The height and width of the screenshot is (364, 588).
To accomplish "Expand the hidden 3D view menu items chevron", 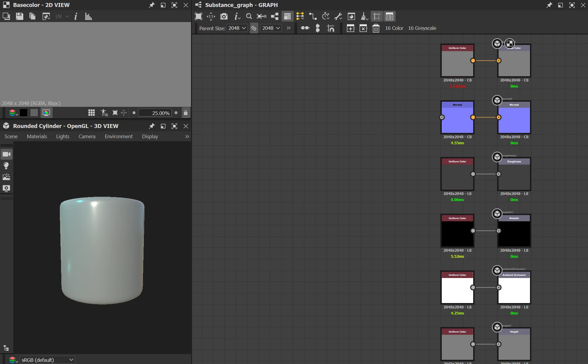I will coord(187,136).
